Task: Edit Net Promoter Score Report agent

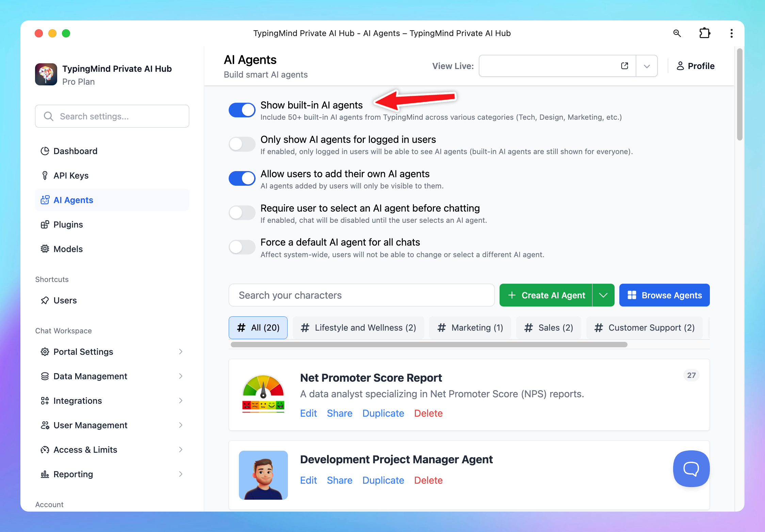Action: tap(308, 413)
